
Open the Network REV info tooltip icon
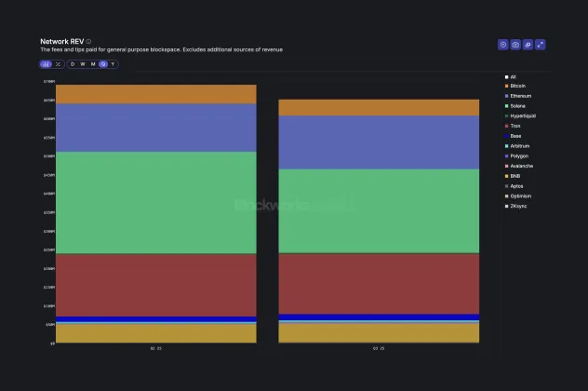coord(89,41)
